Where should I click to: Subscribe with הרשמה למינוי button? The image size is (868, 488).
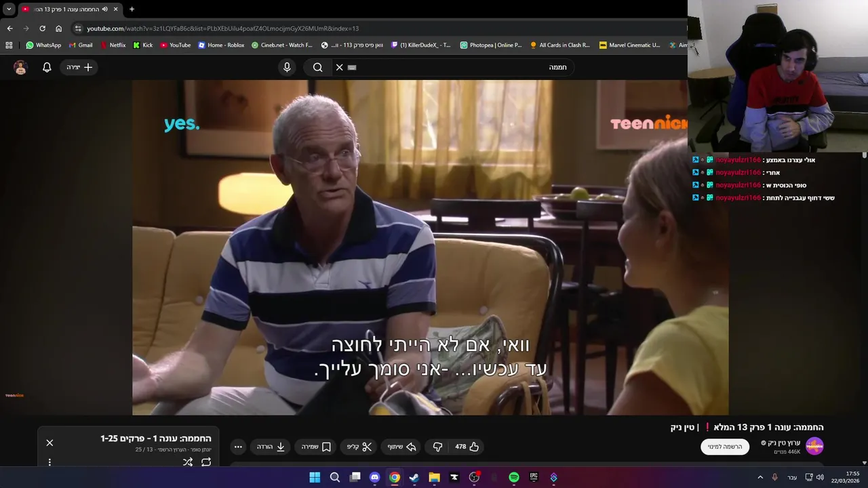pos(725,447)
